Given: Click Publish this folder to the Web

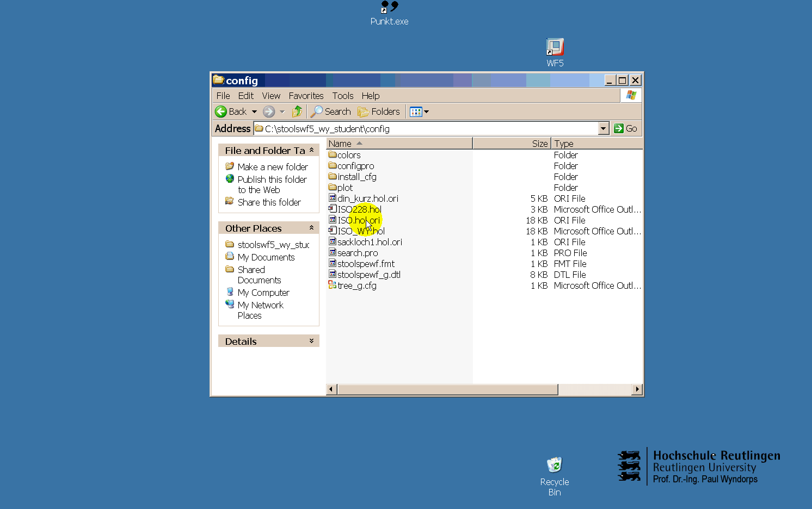Looking at the screenshot, I should [x=272, y=184].
